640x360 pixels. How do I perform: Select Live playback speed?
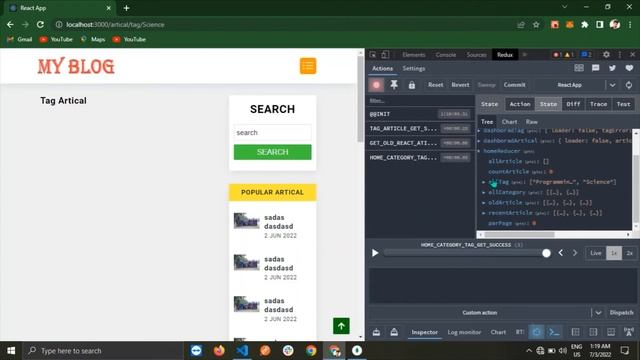click(596, 253)
